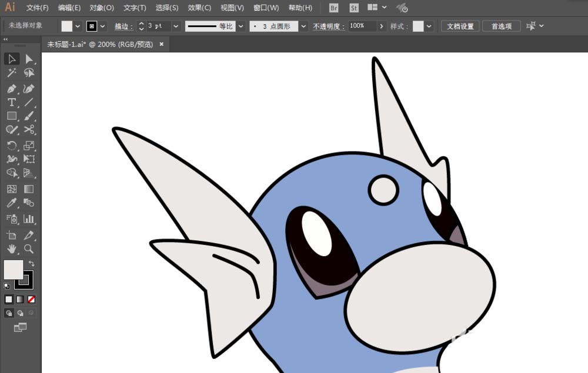588x373 pixels.
Task: Change the screen mode
Action: 20,328
